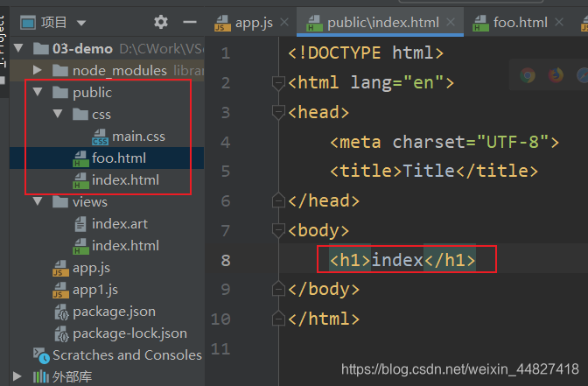
Task: Fold the html tag on line 2
Action: pyautogui.click(x=278, y=82)
